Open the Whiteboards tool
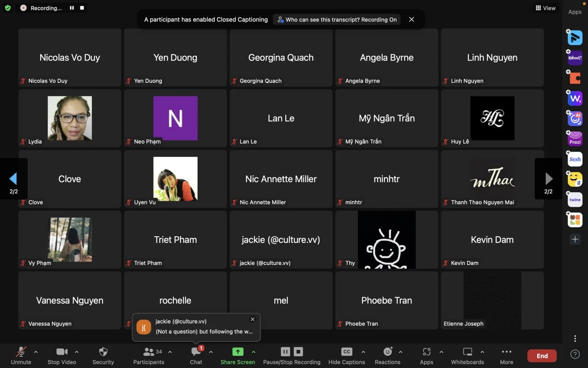Screen dimensions: 588x368 (467, 356)
